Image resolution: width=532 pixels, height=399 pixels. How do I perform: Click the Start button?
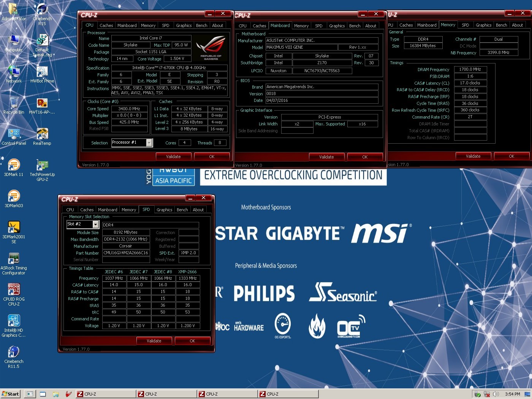pyautogui.click(x=10, y=394)
